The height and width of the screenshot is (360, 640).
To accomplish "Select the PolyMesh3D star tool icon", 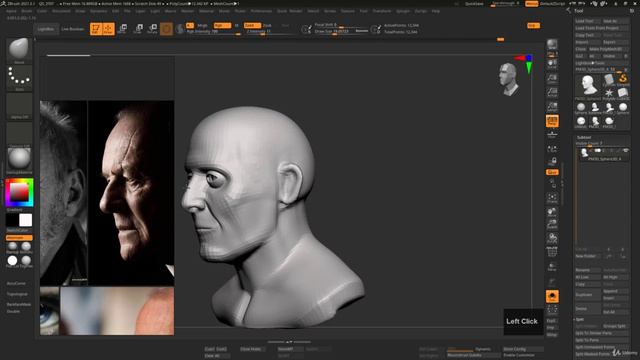I will click(609, 94).
